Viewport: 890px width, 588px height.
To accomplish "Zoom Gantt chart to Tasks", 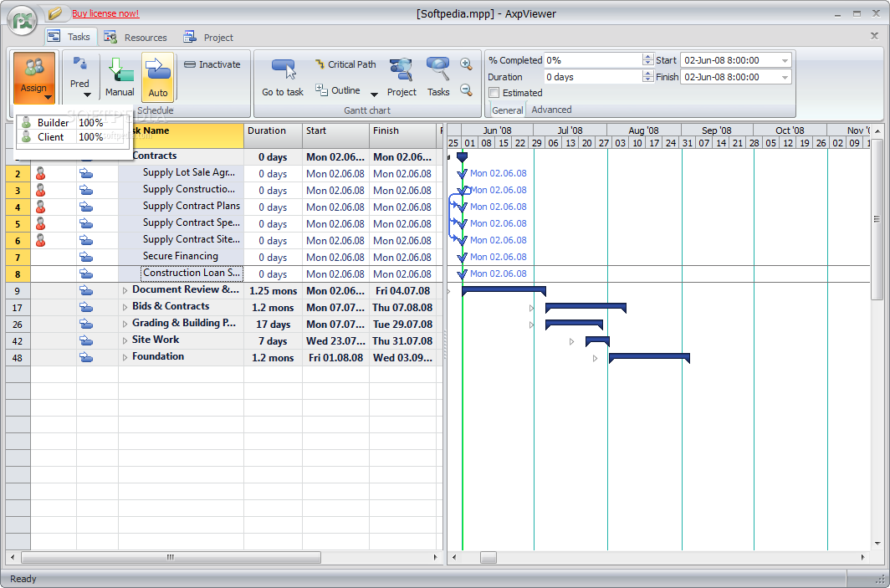I will coord(438,77).
